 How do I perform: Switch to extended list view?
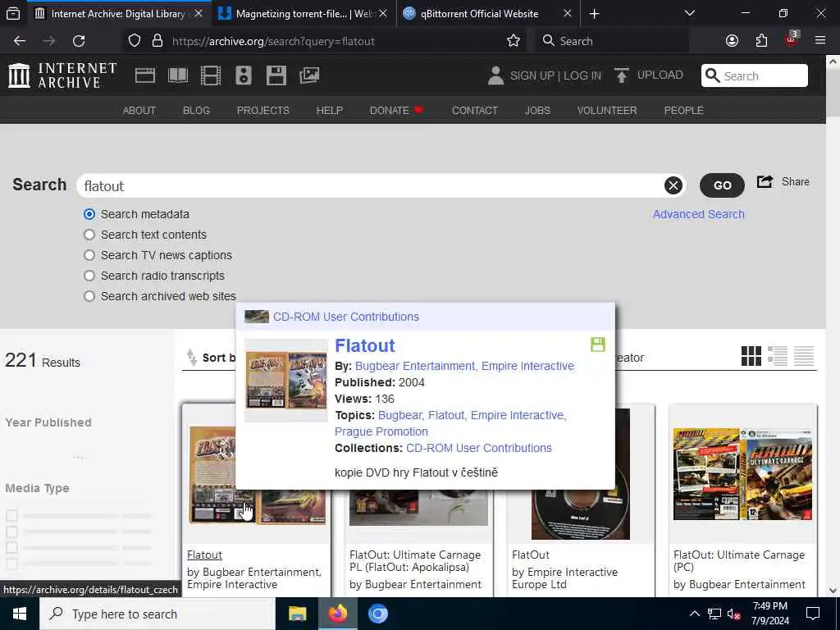point(778,356)
